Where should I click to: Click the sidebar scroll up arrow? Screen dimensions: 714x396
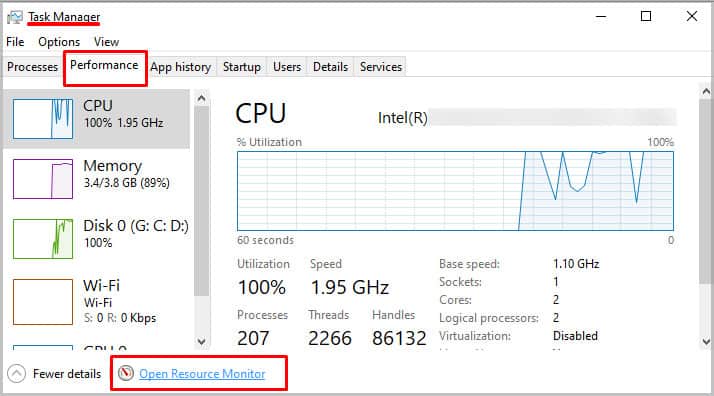pyautogui.click(x=201, y=98)
